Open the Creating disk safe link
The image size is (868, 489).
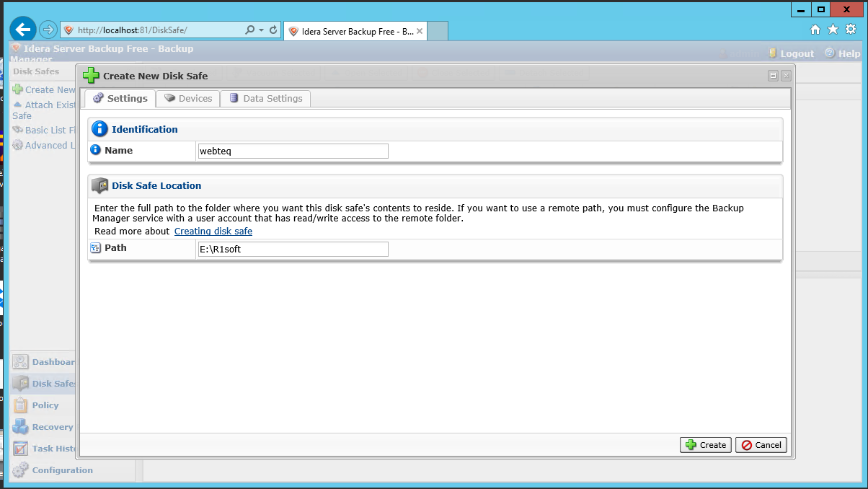point(213,232)
